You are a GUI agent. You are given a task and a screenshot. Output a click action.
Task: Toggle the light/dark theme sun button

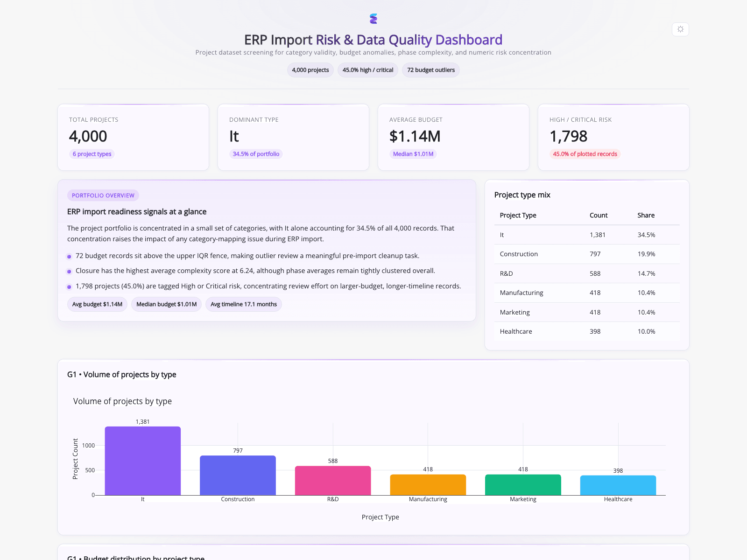680,29
